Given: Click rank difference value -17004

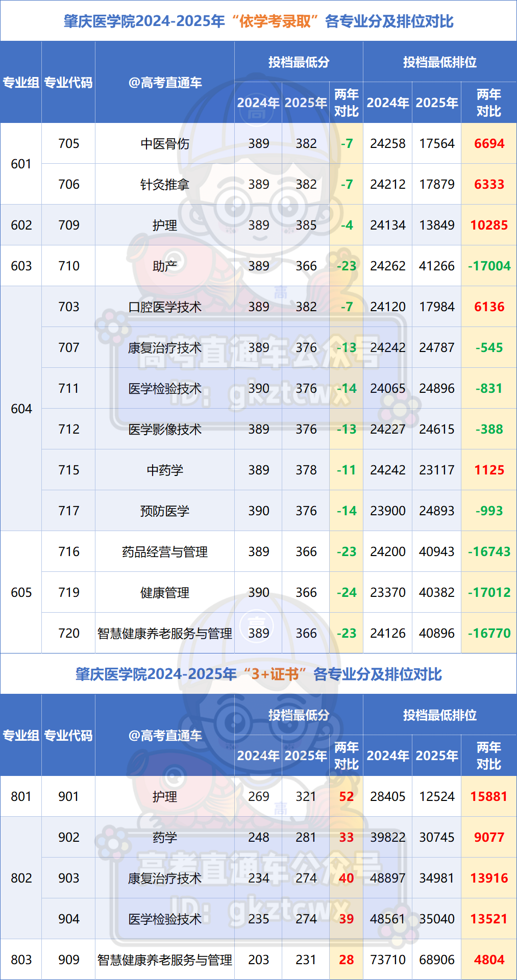Looking at the screenshot, I should pos(489,266).
